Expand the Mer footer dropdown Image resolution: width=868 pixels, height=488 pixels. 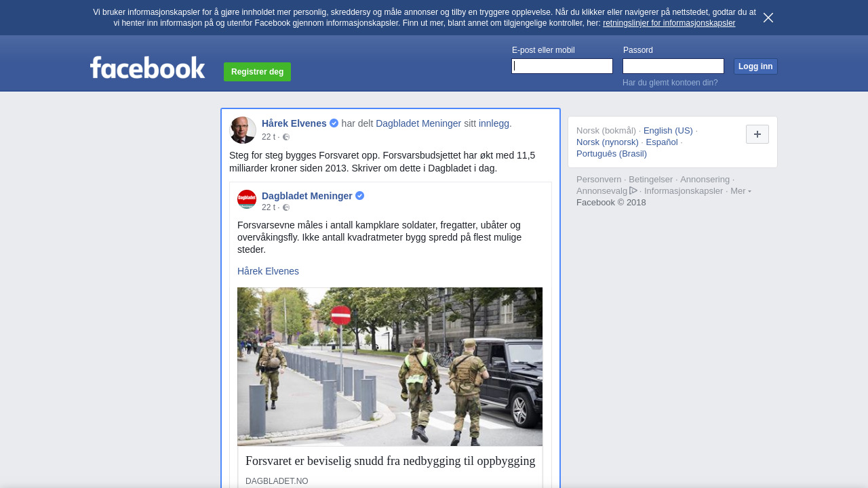(741, 191)
